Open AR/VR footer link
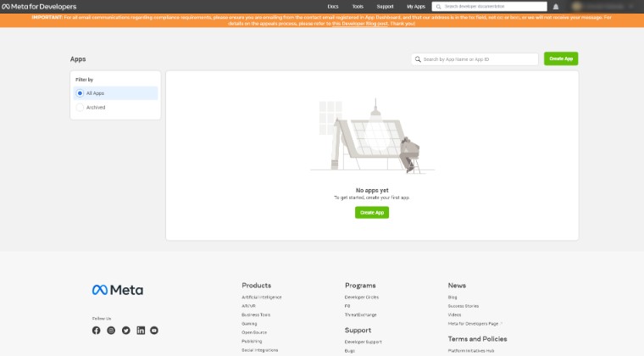This screenshot has height=356, width=644. click(x=248, y=306)
